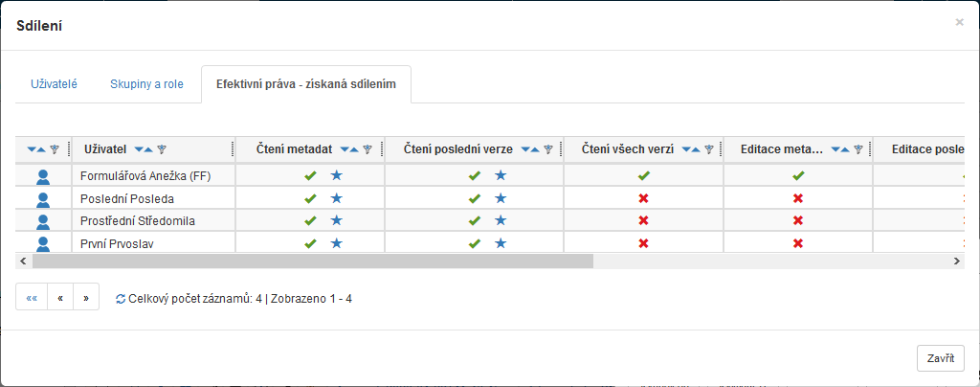Screen dimensions: 980x387
Task: Click the user icon for Formulářová Anežka
Action: point(42,176)
